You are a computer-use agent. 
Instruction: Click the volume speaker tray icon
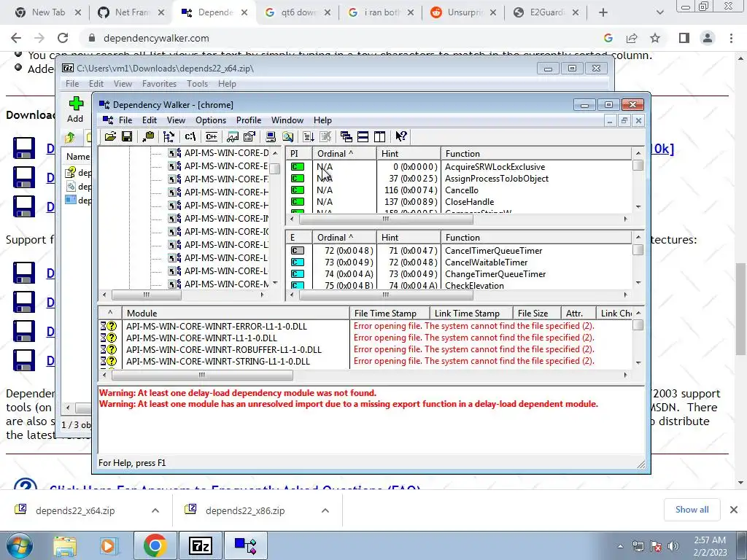click(673, 546)
